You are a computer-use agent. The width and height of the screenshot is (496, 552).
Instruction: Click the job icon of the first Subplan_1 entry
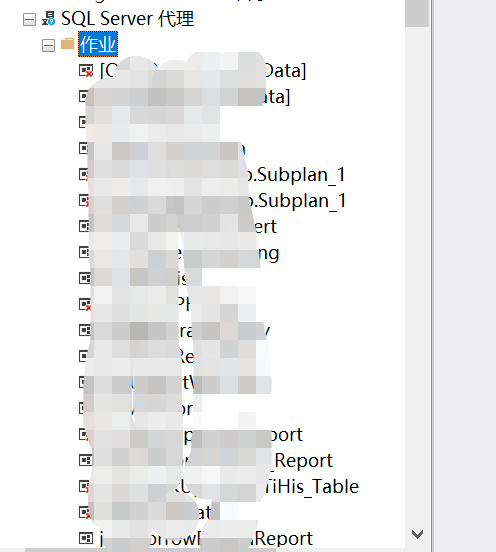tap(85, 174)
